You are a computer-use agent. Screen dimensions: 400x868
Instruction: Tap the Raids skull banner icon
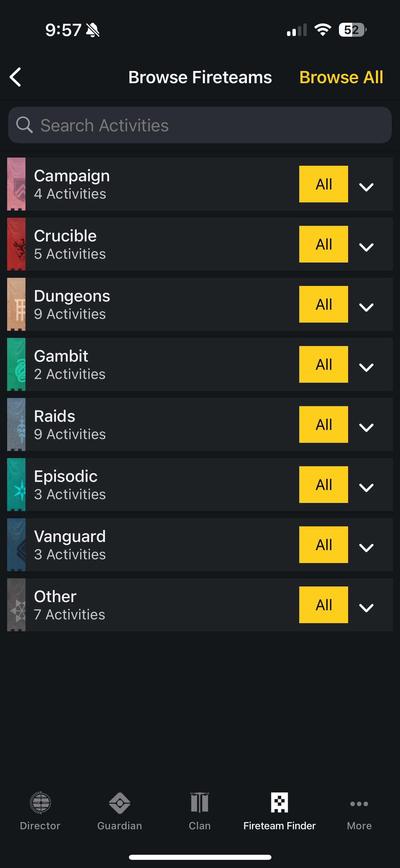tap(16, 424)
